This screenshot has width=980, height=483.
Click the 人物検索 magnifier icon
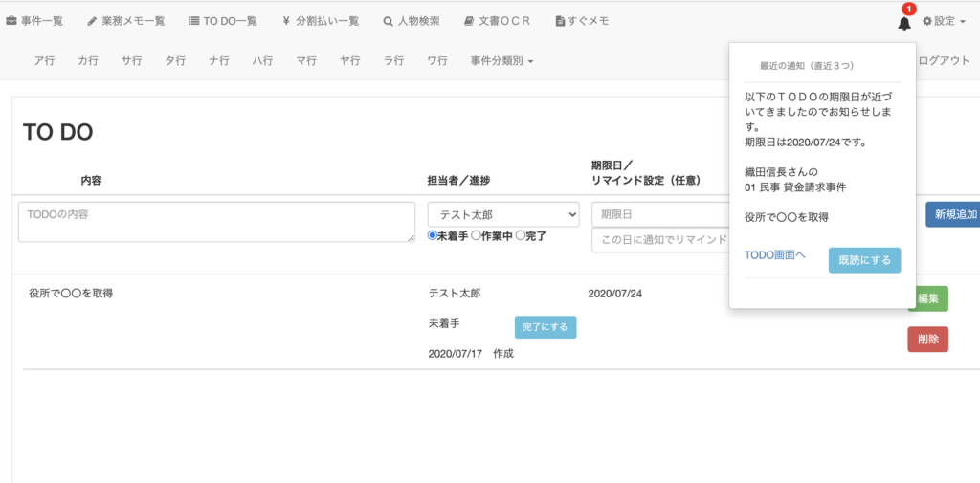(x=388, y=21)
